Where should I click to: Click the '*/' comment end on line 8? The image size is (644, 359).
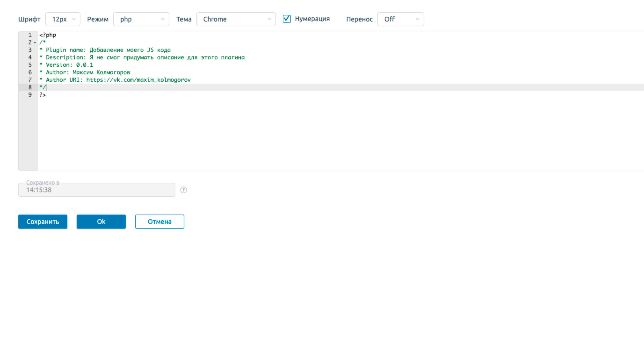click(x=43, y=87)
